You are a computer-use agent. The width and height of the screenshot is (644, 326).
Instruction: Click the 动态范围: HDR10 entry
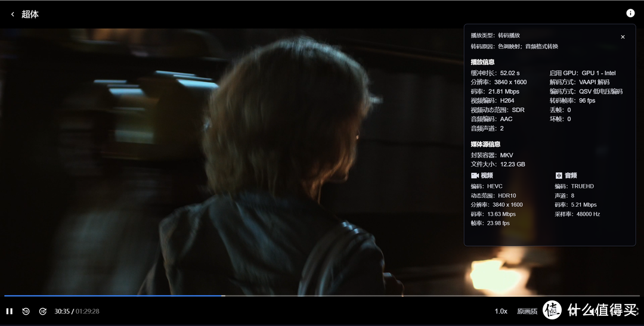(x=493, y=196)
